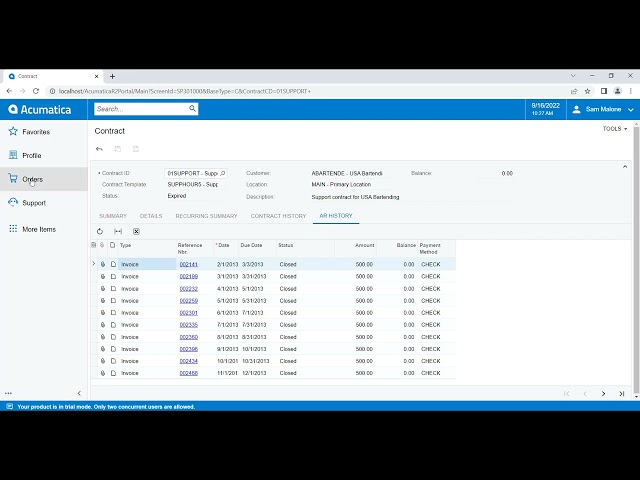
Task: Export the AR History grid to Excel
Action: point(136,231)
